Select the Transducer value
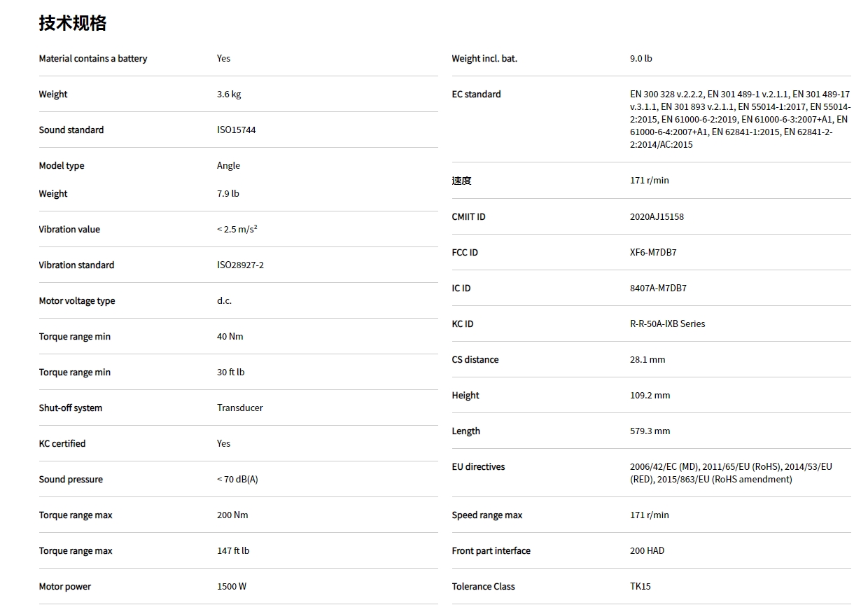868x605 pixels. pyautogui.click(x=239, y=408)
